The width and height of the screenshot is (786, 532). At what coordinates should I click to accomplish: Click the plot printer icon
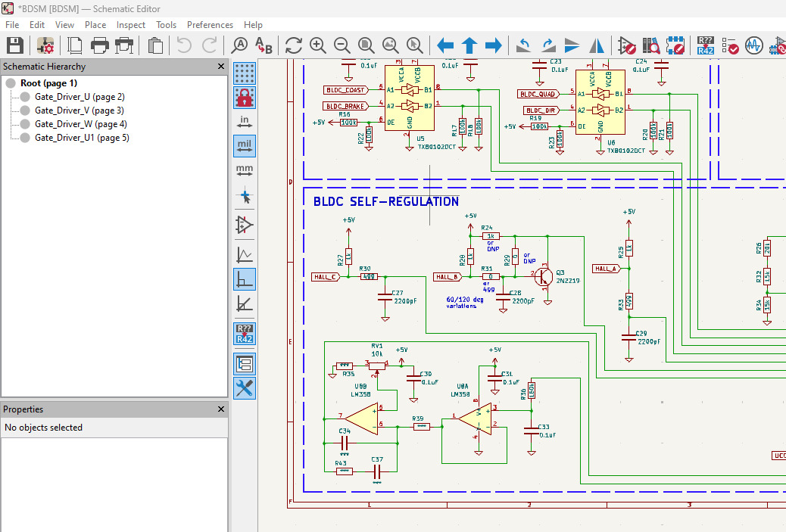124,45
